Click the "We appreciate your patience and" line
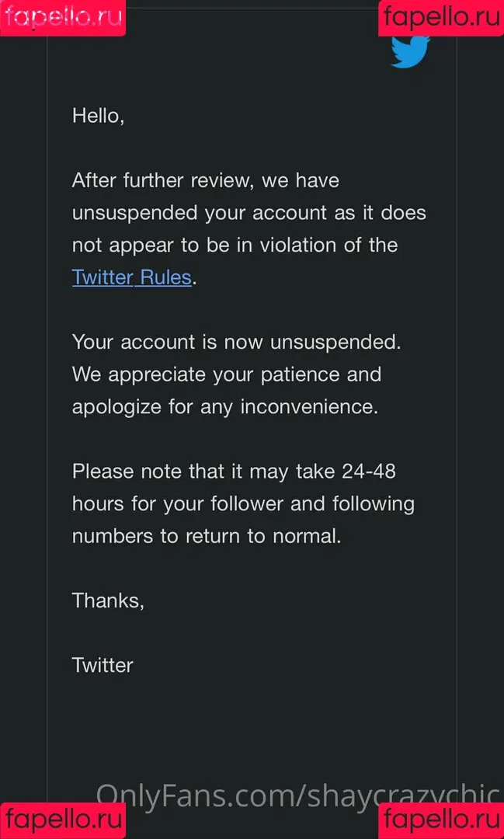504x839 pixels. pos(227,374)
